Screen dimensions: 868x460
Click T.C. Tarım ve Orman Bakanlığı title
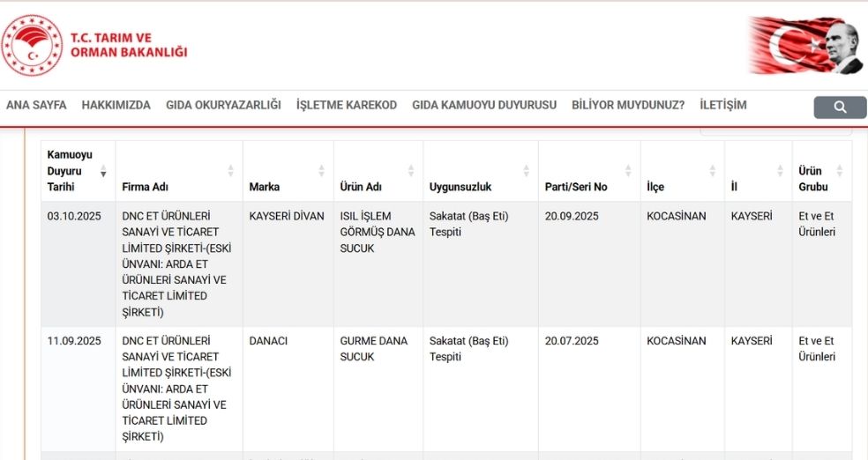coord(129,45)
